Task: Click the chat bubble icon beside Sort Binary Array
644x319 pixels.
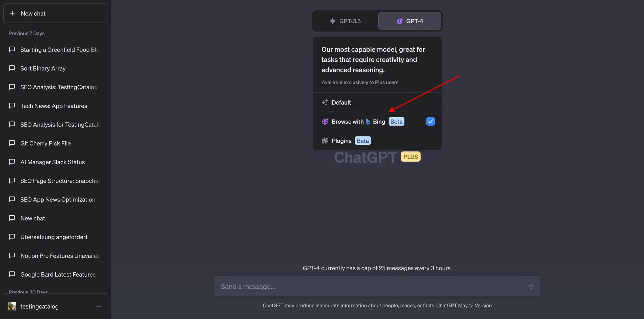Action: coord(12,68)
